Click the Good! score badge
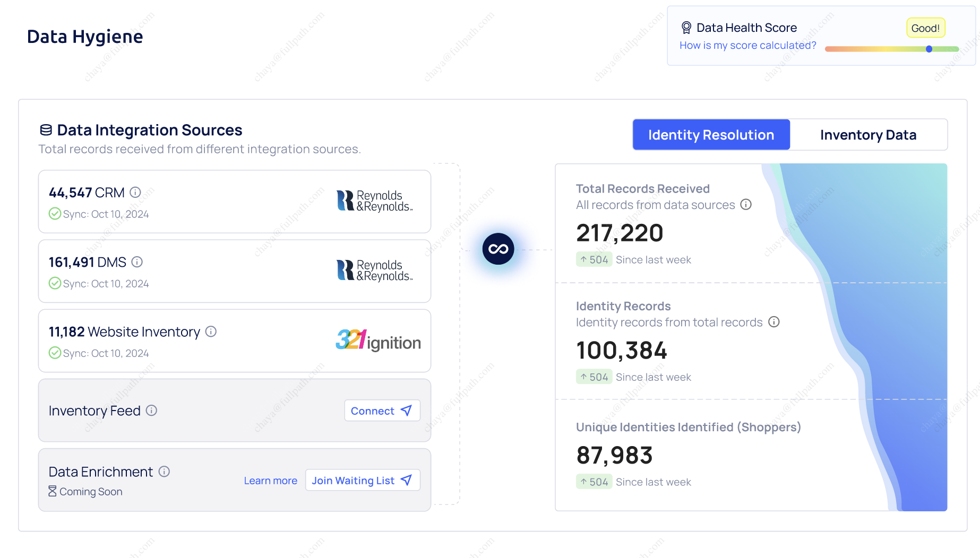 click(x=925, y=28)
